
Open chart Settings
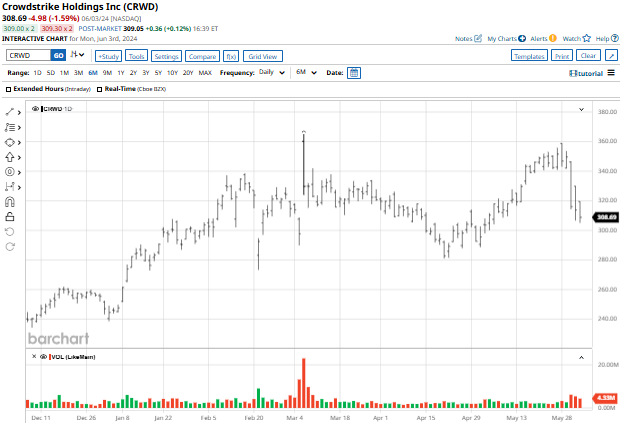tap(166, 56)
